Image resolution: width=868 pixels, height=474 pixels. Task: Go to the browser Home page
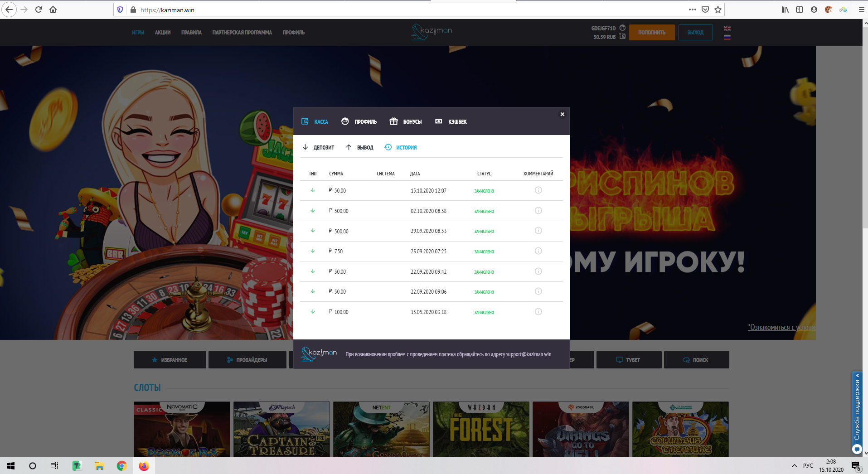53,10
